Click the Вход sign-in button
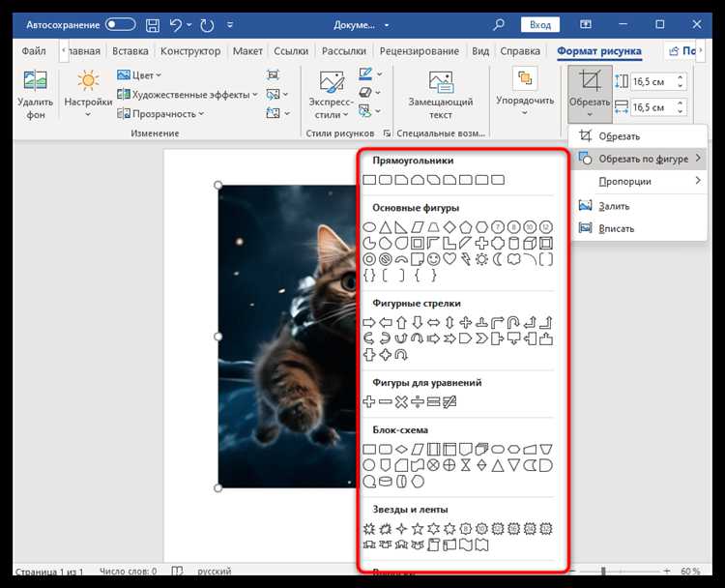 [x=540, y=24]
